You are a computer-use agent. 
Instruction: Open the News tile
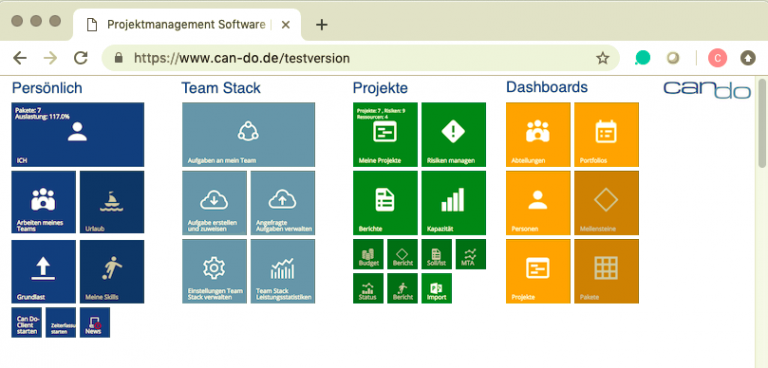95,322
